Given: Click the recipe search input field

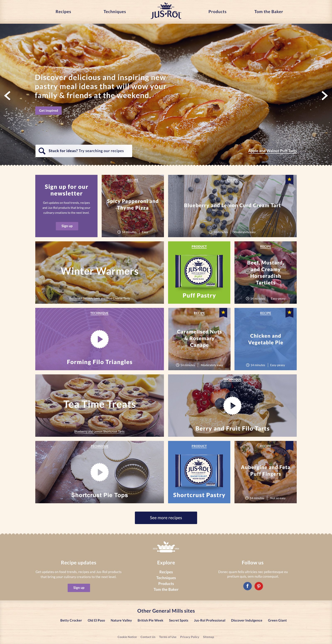Looking at the screenshot, I should click(84, 151).
